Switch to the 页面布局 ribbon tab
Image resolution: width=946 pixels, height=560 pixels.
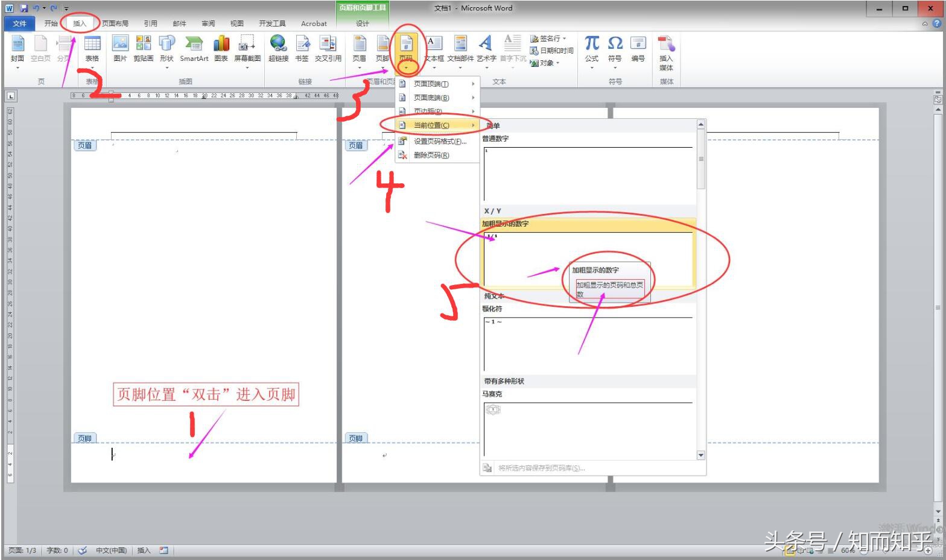pyautogui.click(x=115, y=24)
